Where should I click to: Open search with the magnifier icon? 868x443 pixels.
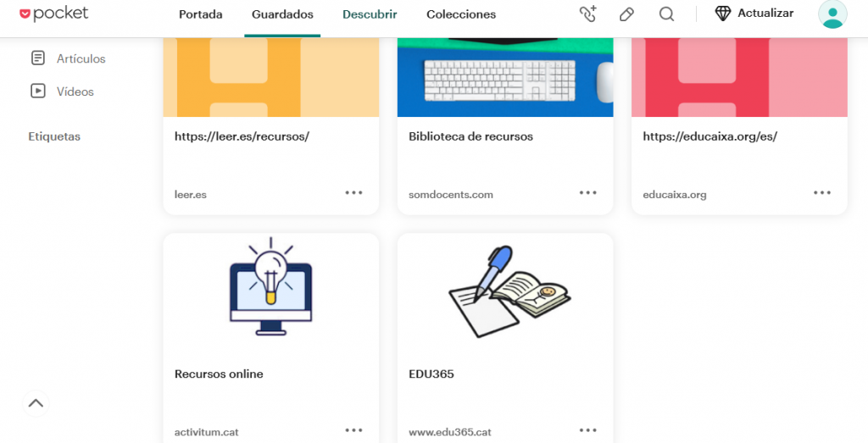click(x=666, y=14)
